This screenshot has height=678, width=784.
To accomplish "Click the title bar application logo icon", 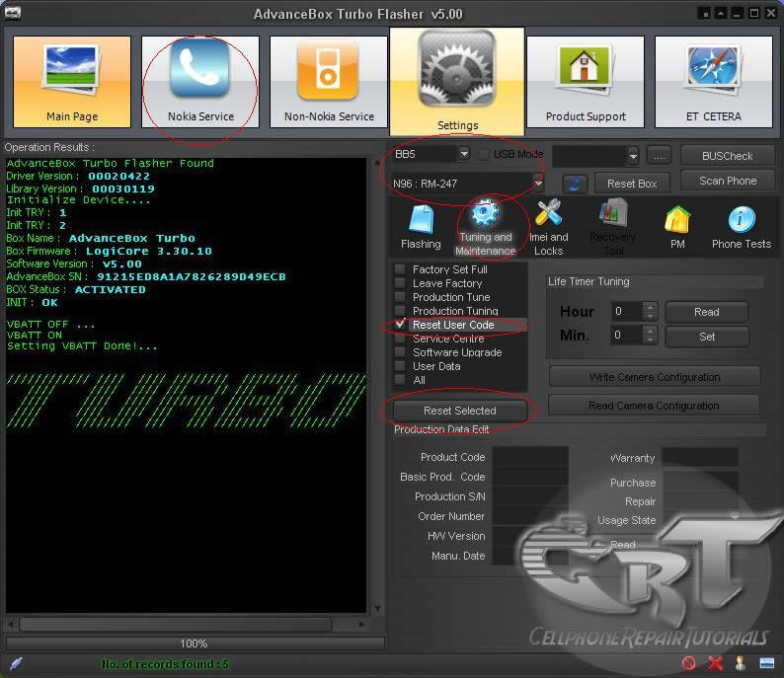I will [13, 13].
